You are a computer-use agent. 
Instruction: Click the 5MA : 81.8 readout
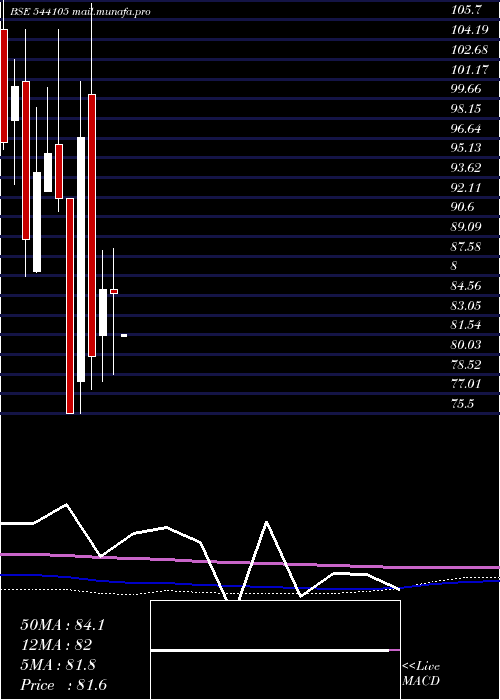(58, 665)
